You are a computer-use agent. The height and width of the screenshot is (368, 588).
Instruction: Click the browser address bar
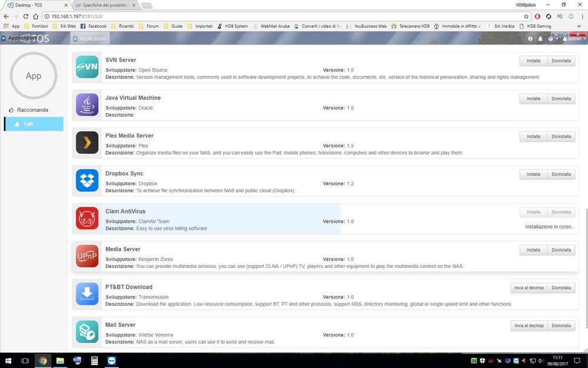[x=282, y=16]
